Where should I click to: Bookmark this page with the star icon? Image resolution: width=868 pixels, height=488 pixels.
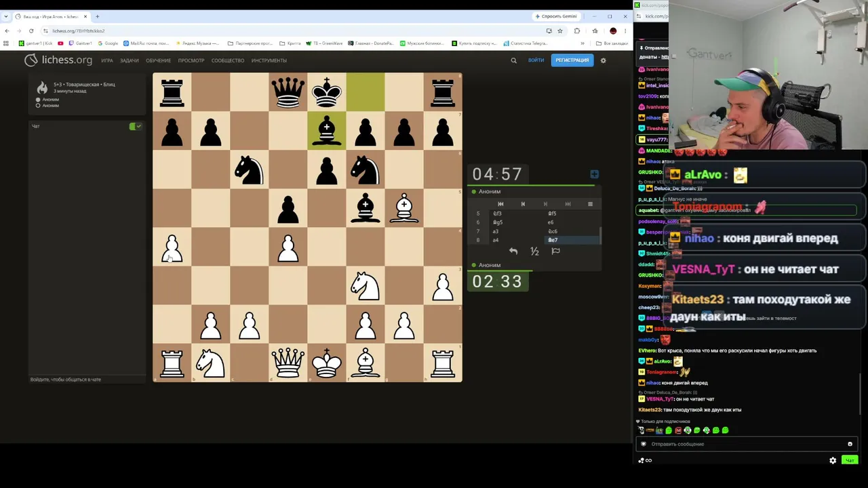(x=559, y=30)
